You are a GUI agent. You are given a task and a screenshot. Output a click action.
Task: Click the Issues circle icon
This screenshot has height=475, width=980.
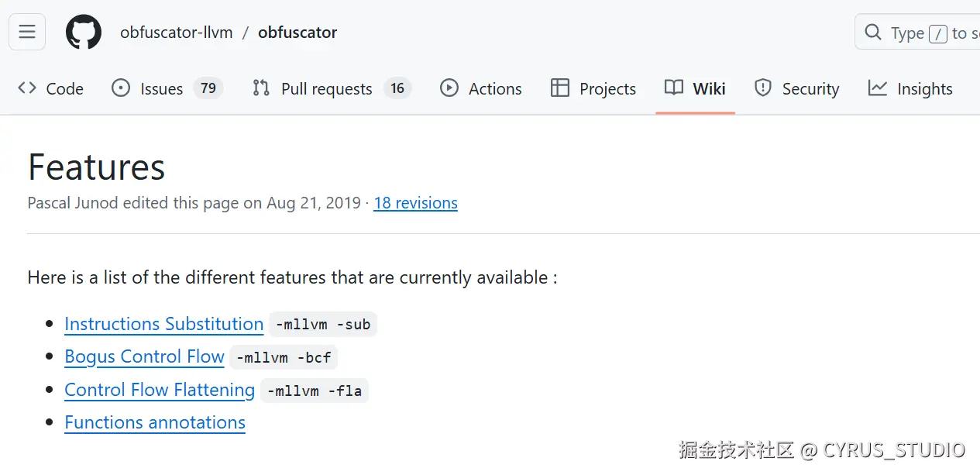(x=121, y=88)
